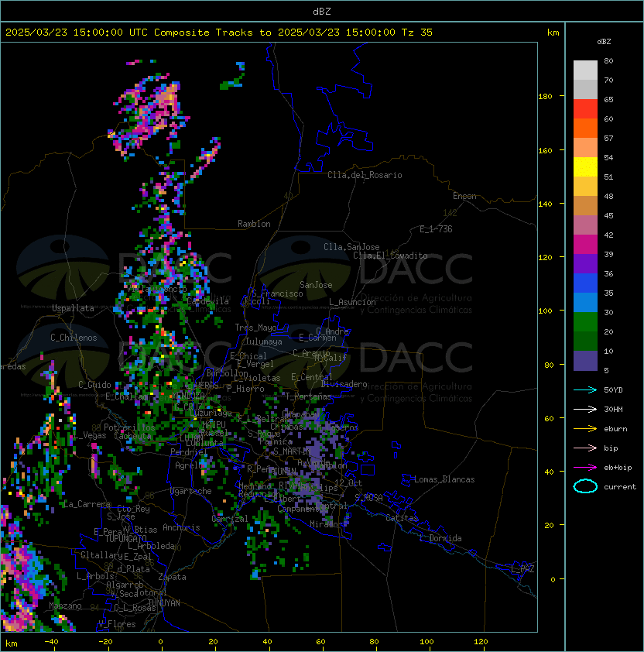
Task: Click the 'Mirador' label
Action: pyautogui.click(x=326, y=524)
